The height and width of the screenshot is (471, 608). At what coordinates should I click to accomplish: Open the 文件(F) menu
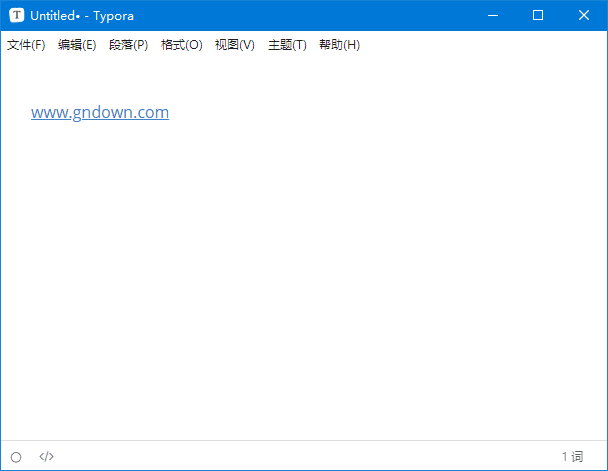26,45
